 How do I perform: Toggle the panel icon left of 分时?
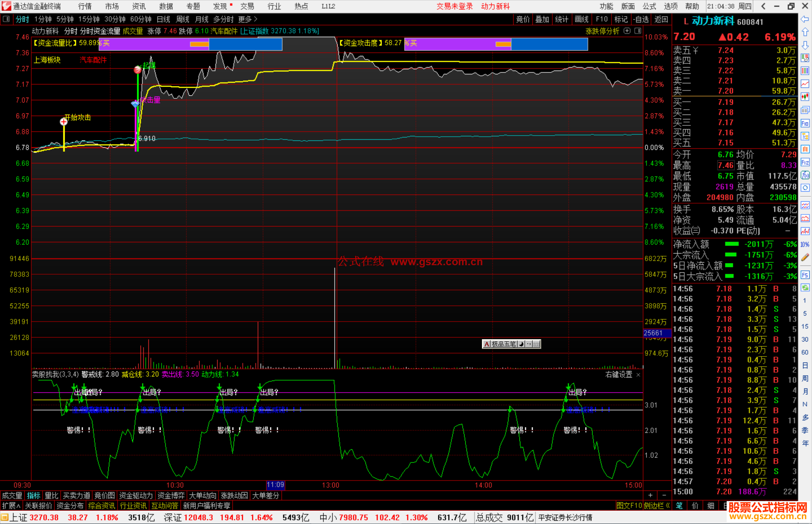click(6, 19)
